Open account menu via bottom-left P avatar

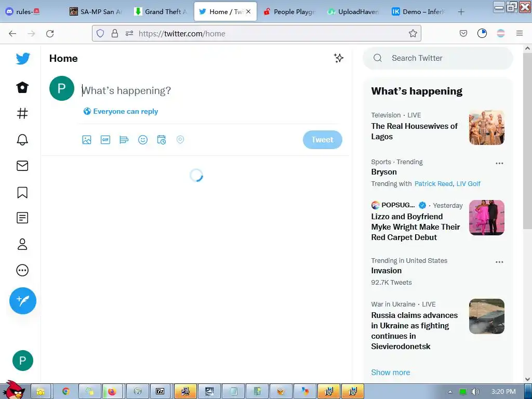click(23, 361)
